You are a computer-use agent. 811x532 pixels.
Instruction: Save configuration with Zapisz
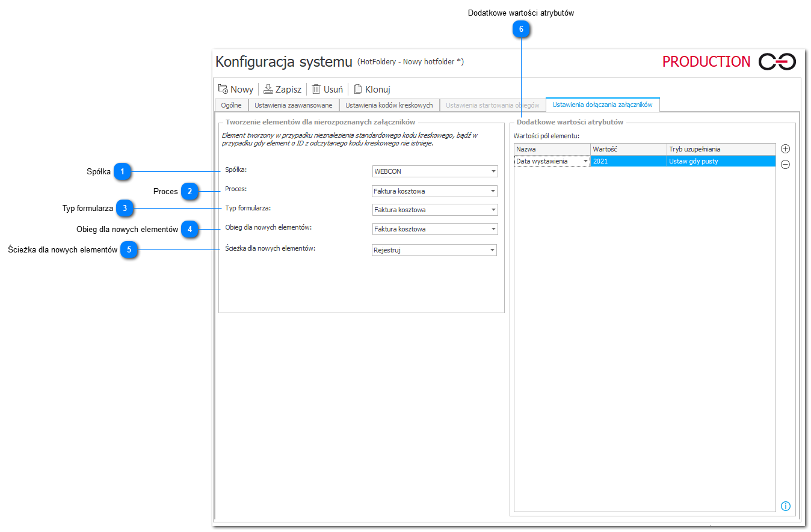(283, 89)
